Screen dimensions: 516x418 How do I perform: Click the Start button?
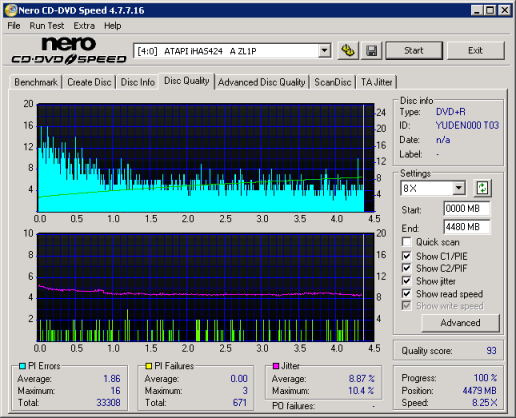(414, 51)
